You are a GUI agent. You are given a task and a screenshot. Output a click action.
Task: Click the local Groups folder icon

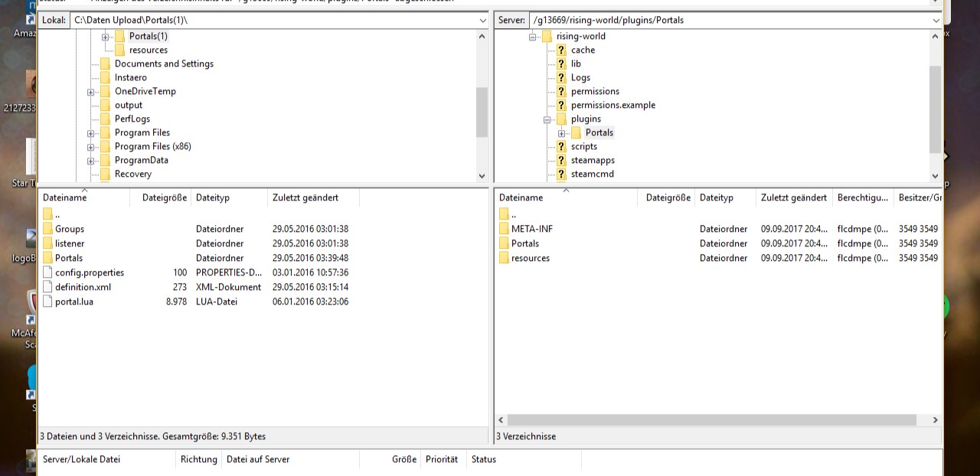47,229
